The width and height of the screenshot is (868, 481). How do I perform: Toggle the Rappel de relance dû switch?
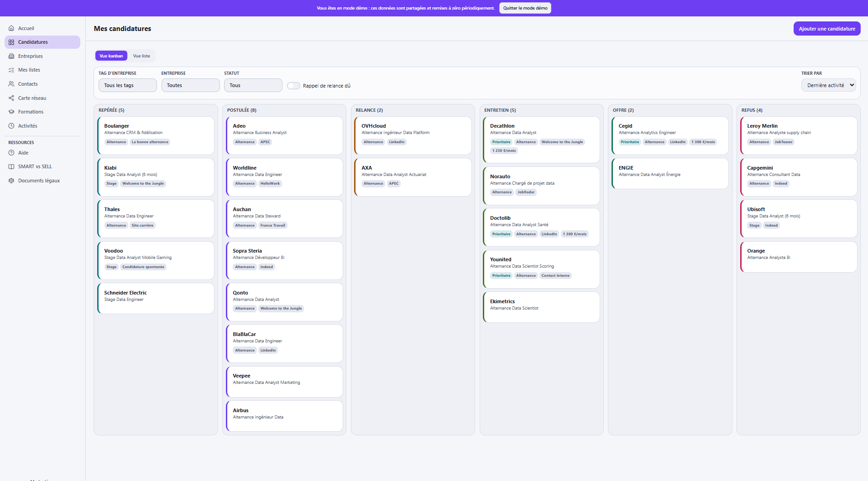point(293,86)
